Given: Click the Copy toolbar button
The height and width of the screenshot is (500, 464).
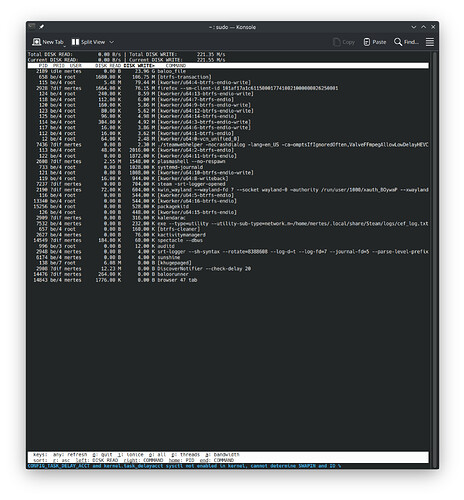Looking at the screenshot, I should point(344,42).
